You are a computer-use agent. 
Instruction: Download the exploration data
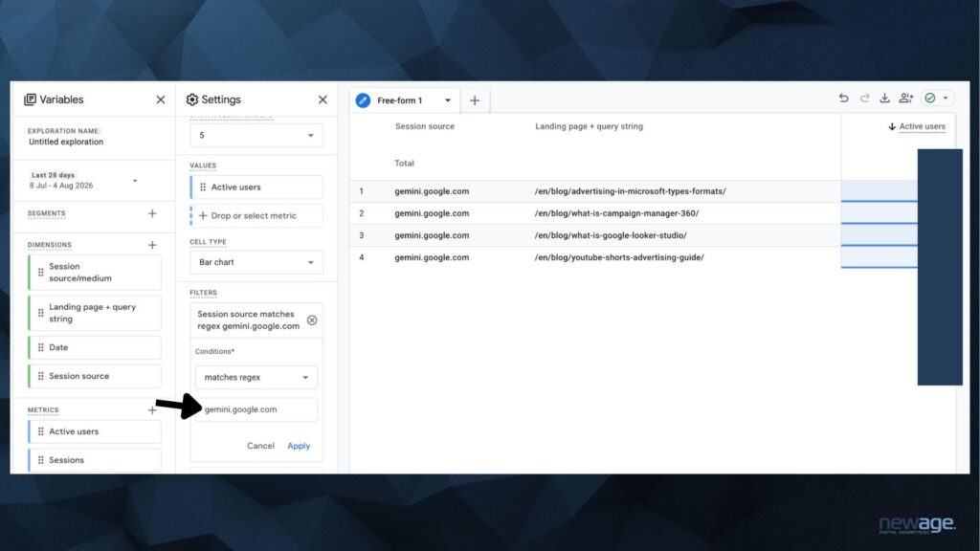click(x=884, y=99)
